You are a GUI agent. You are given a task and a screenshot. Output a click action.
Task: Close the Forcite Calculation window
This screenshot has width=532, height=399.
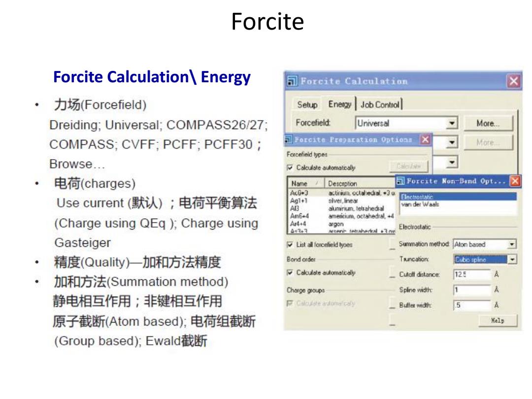click(x=514, y=81)
